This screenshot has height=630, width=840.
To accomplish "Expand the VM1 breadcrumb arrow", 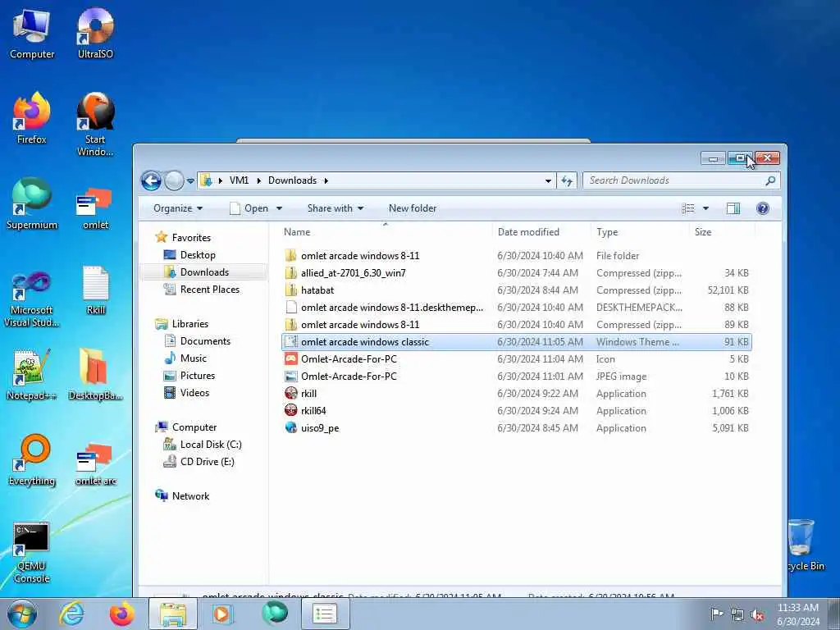I will [258, 180].
